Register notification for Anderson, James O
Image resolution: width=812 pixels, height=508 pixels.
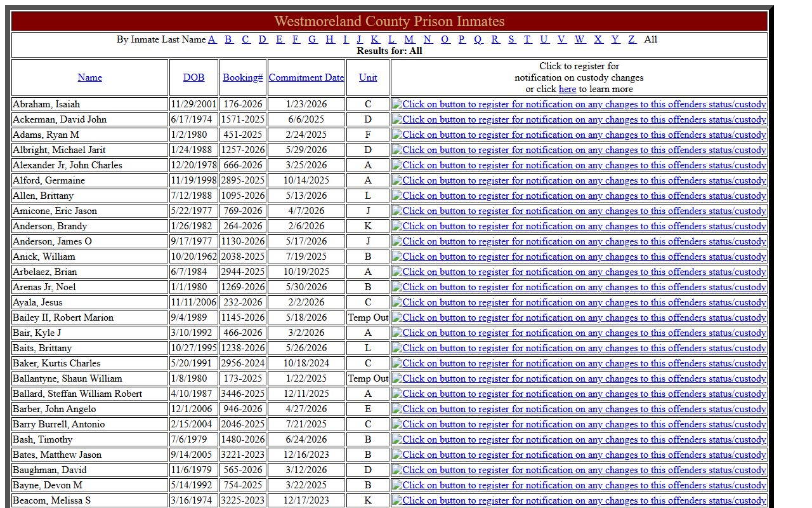(579, 241)
